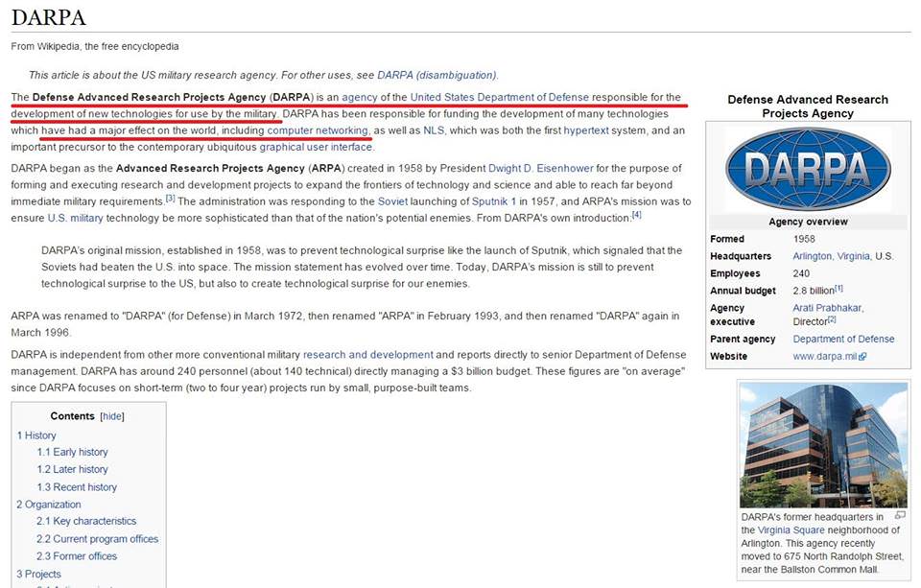921x588 pixels.
Task: Open the DARPA (disambiguation) link
Action: point(437,75)
